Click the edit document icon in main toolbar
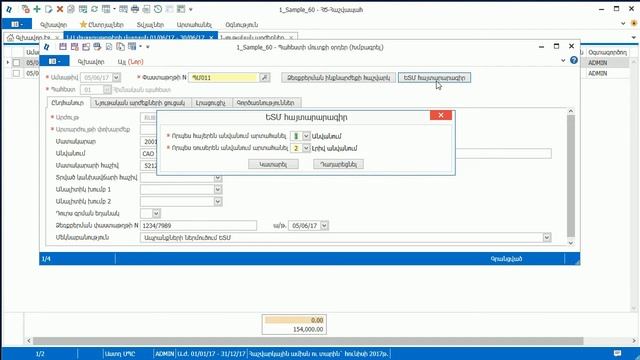The height and width of the screenshot is (360, 640). coord(49,9)
